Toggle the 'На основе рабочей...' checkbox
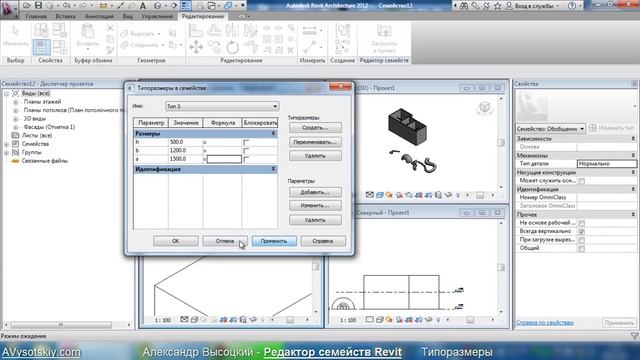This screenshot has height=360, width=640. coord(582,223)
